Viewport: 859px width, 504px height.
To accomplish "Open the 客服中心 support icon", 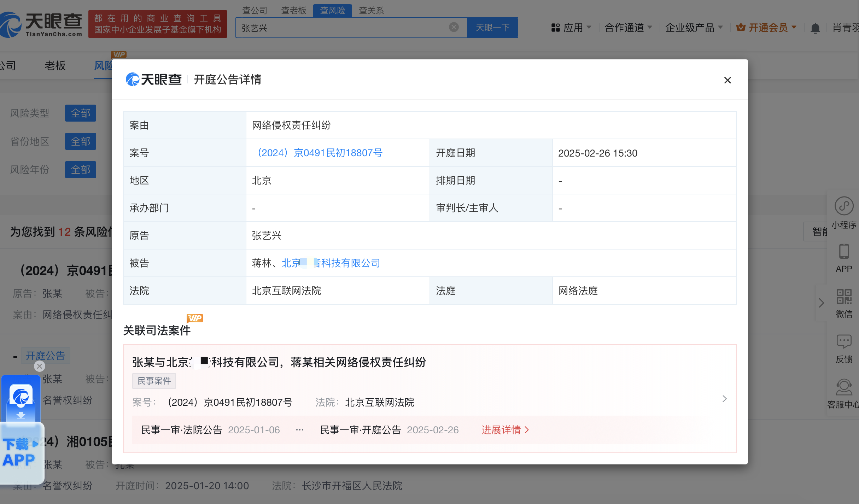I will tap(844, 394).
